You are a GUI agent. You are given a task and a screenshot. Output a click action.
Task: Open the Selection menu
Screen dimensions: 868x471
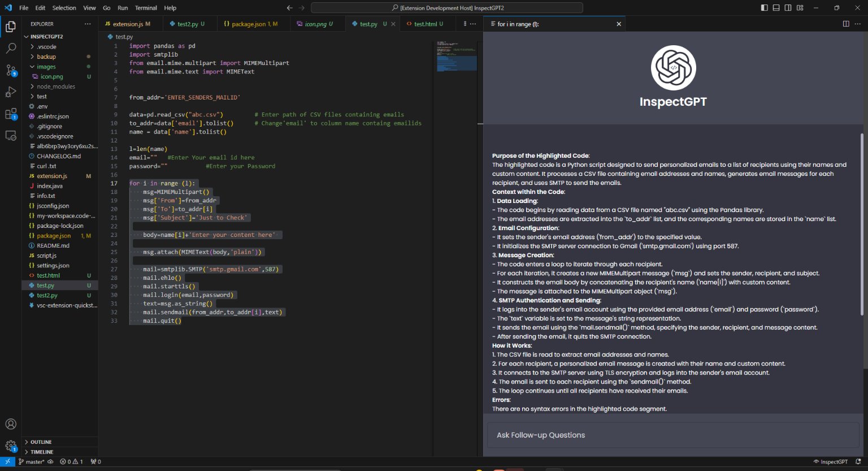[64, 8]
